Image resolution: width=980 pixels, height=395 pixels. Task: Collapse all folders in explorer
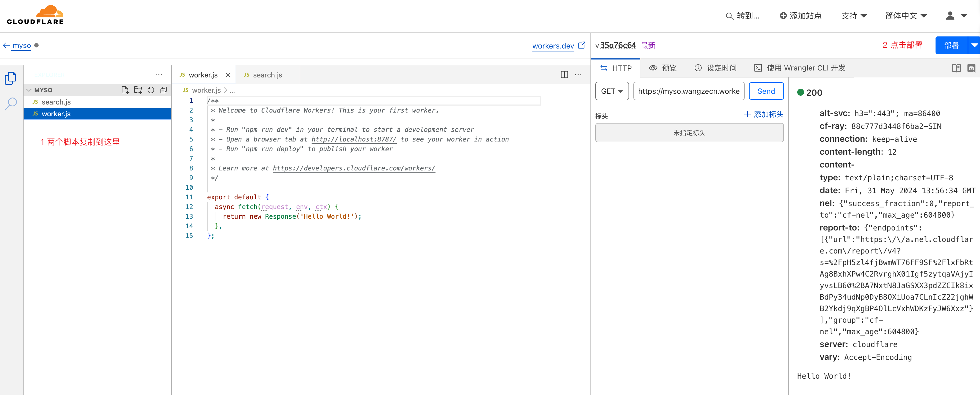tap(164, 90)
